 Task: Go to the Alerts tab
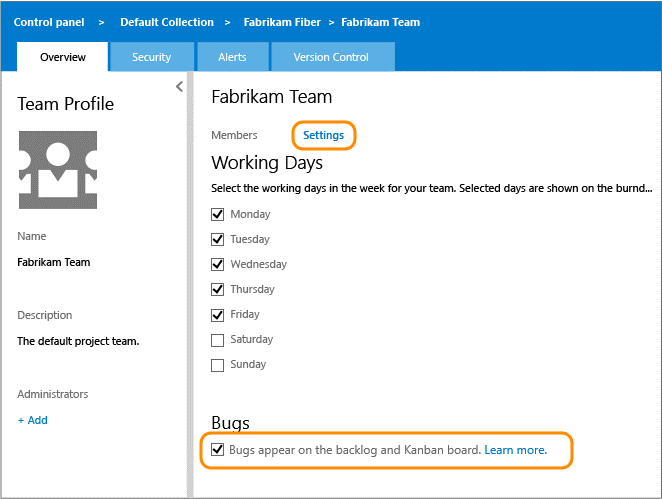click(232, 57)
